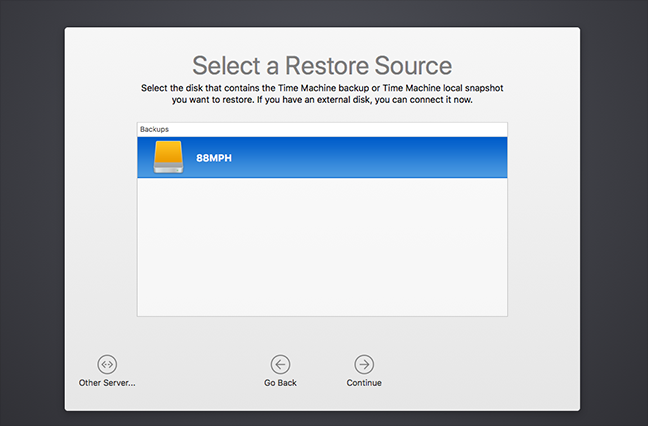Viewport: 648px width, 426px height.
Task: Click the dark background outside the window
Action: 30,200
